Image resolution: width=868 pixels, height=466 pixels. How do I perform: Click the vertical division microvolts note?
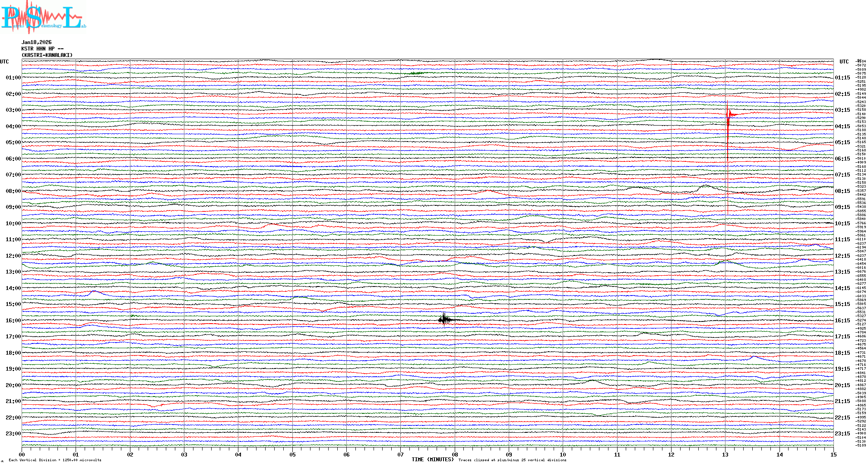(x=55, y=460)
